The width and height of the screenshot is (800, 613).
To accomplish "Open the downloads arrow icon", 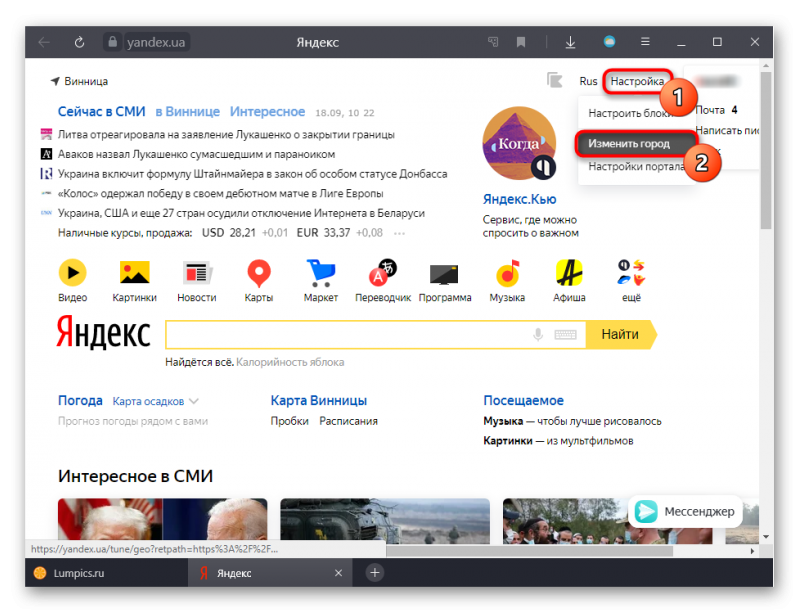I will click(x=570, y=42).
